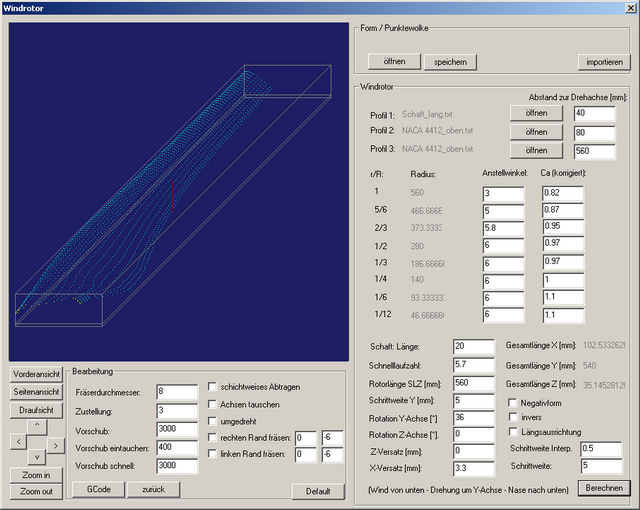Switch to Vorderansicht front view
The height and width of the screenshot is (510, 640).
35,373
